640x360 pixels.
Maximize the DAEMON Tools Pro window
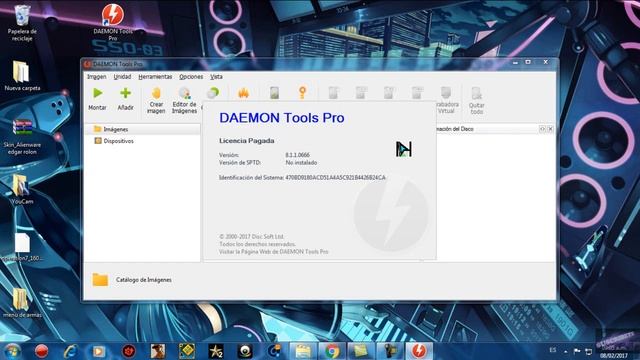(528, 62)
